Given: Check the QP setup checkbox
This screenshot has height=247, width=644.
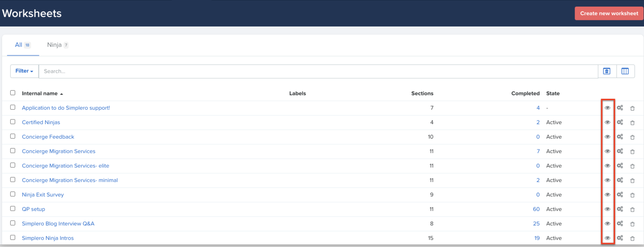Looking at the screenshot, I should (x=13, y=209).
